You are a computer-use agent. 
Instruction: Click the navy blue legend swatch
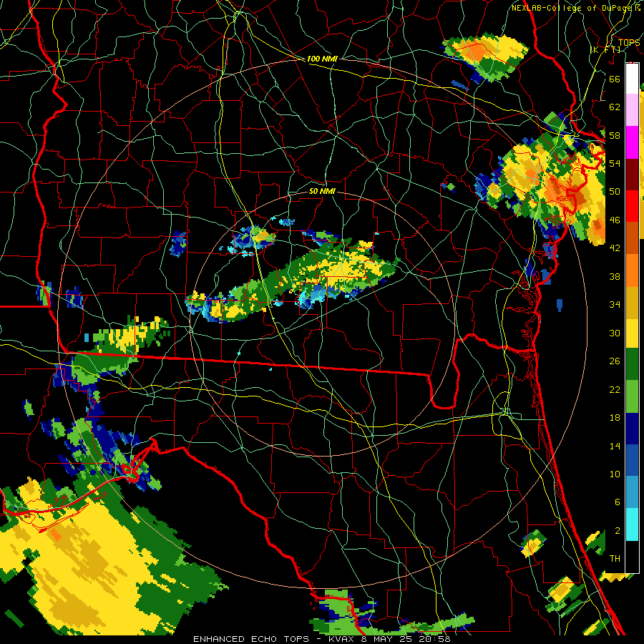click(632, 429)
